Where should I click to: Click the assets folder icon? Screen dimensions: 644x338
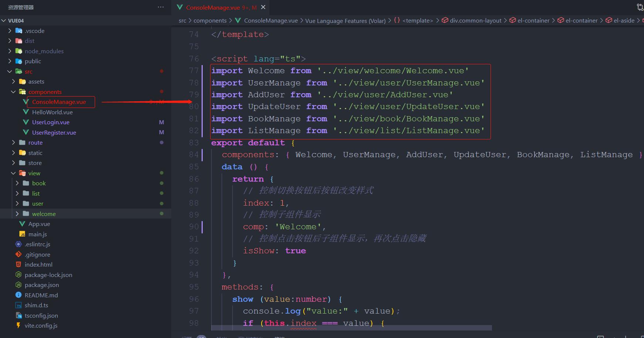[22, 81]
